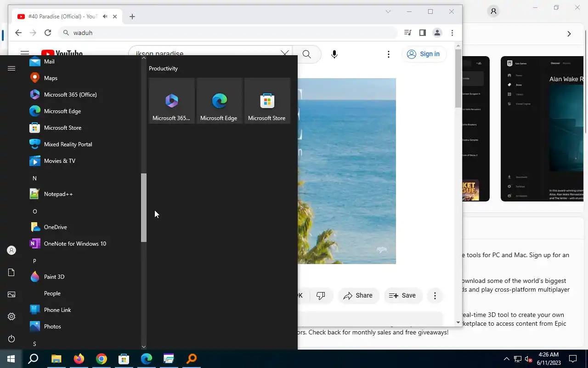
Task: Close the #40 Paradise YouTube tab
Action: coord(115,17)
